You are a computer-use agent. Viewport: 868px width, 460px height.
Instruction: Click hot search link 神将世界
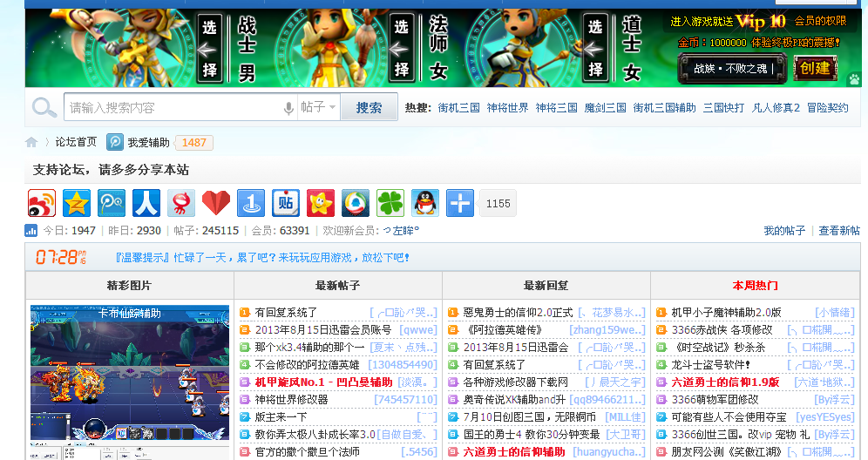pos(507,108)
